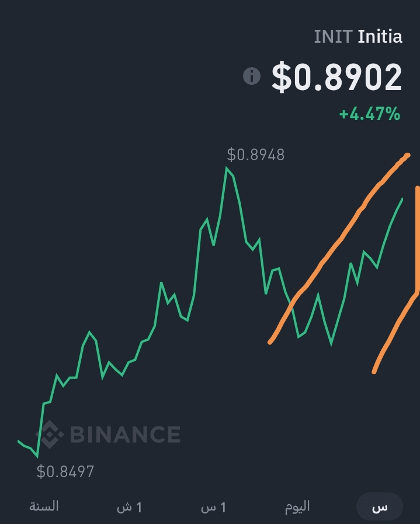Switch to the 1 س weekly range tab
Viewport: 420px width, 524px height.
[x=214, y=507]
